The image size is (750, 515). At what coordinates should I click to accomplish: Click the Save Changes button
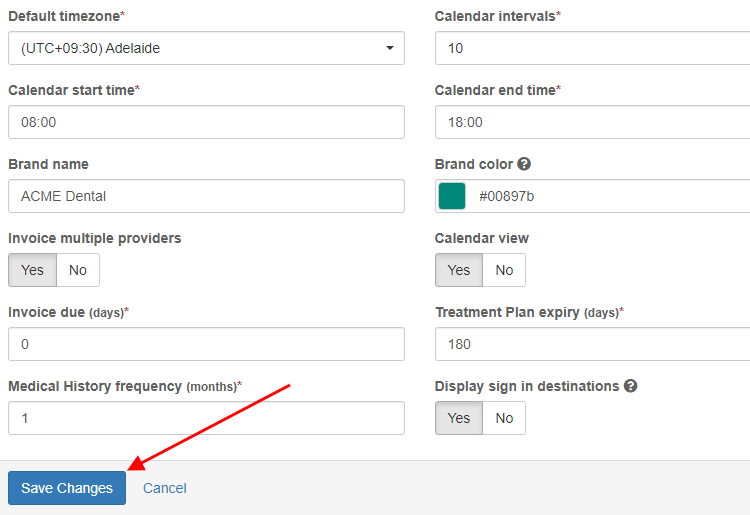pos(67,488)
